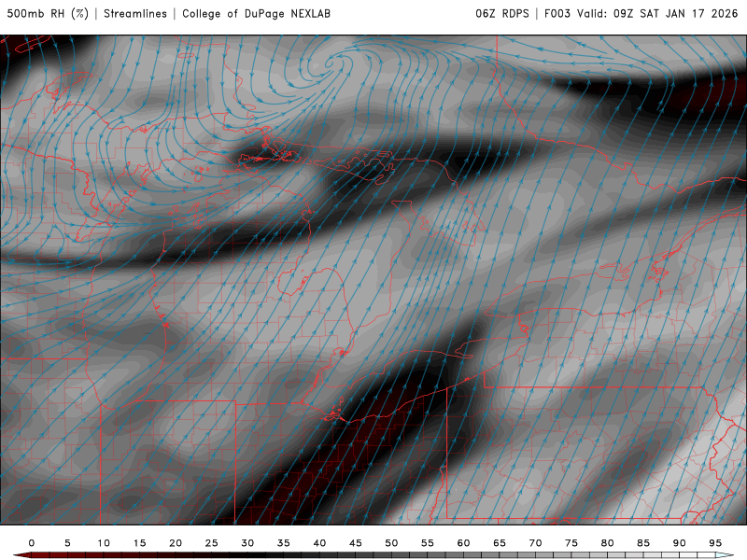Click the colorbar label "35"

pos(284,543)
